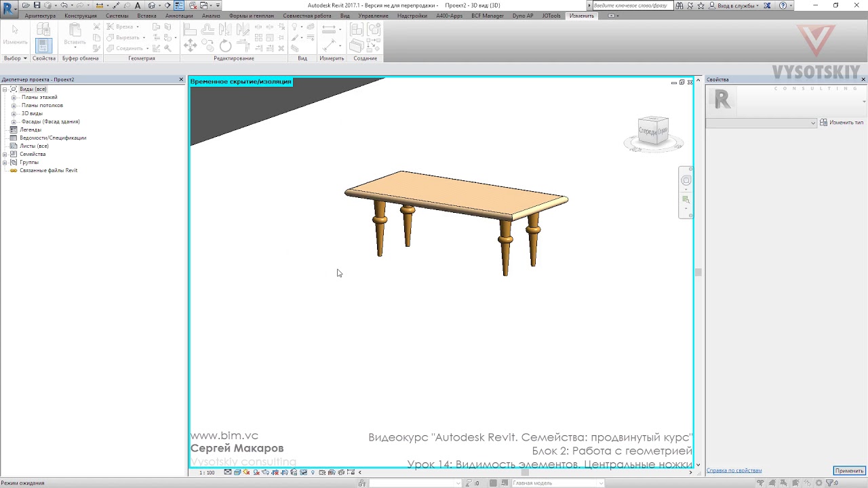The height and width of the screenshot is (488, 868).
Task: Click the Autodesk Exchange Apps X icon
Action: point(766,5)
